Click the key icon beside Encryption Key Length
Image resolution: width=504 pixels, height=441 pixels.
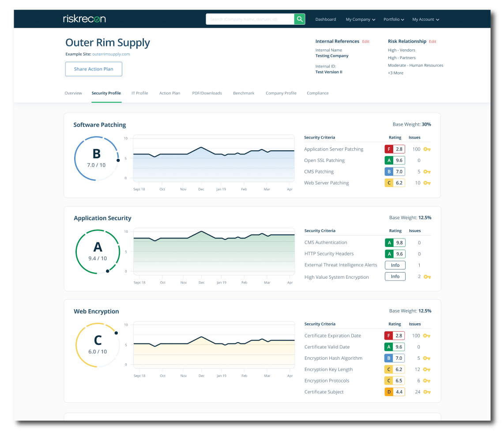[x=427, y=369]
